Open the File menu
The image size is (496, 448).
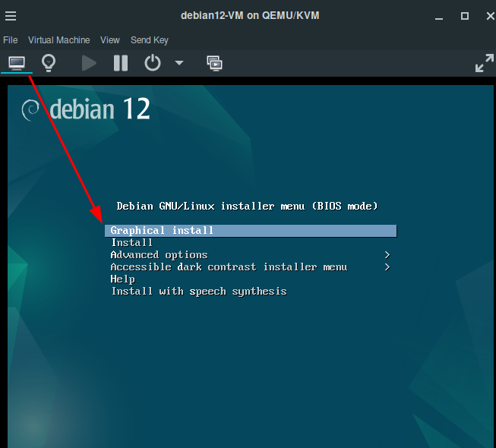pyautogui.click(x=11, y=40)
